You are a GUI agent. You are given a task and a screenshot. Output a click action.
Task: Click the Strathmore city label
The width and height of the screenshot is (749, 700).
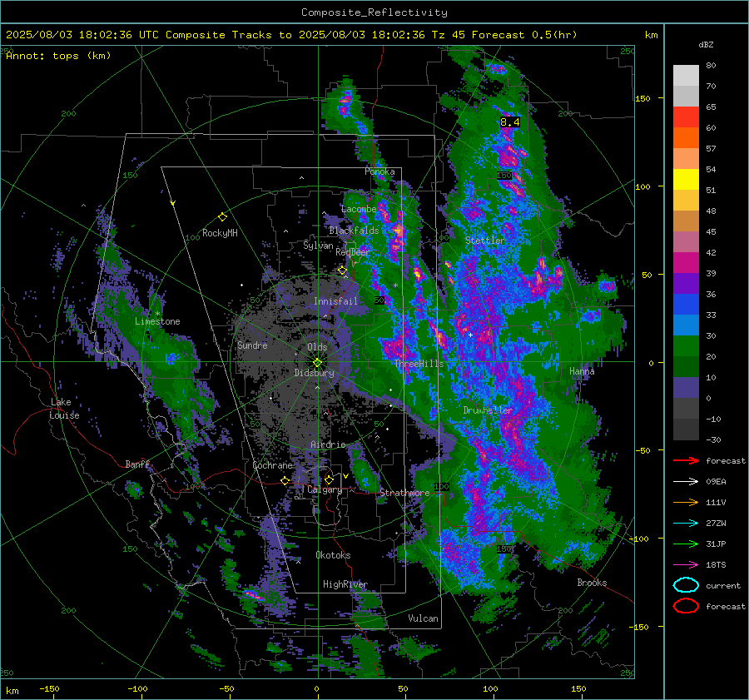[x=404, y=493]
